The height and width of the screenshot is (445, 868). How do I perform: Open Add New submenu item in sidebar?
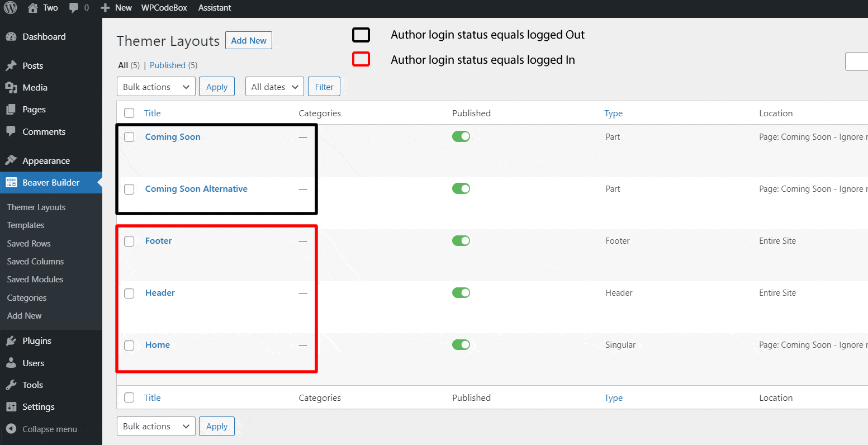click(x=24, y=316)
